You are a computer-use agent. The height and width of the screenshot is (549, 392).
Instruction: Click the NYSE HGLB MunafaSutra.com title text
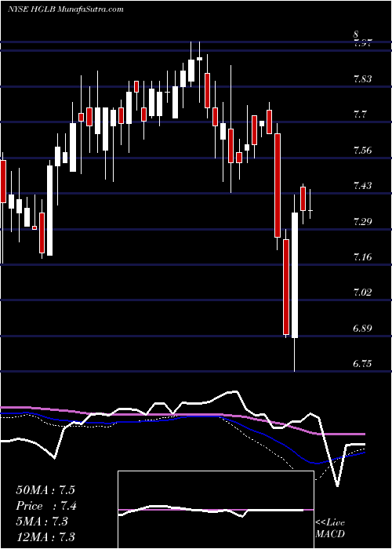[65, 9]
